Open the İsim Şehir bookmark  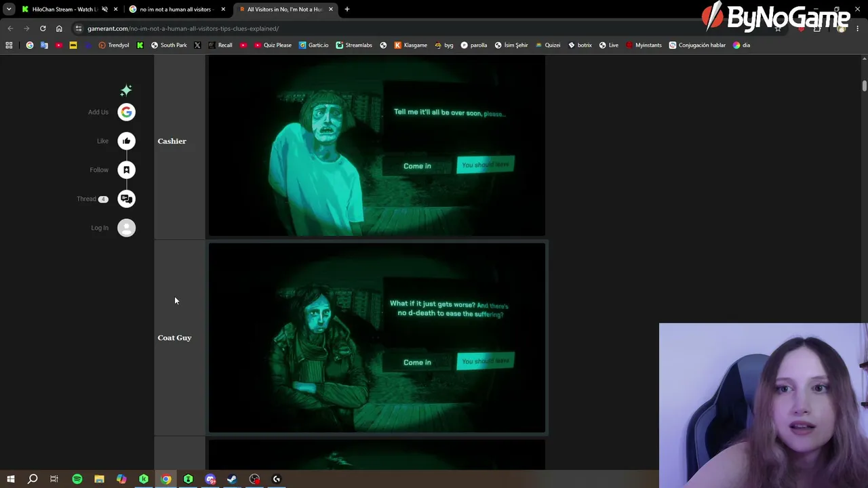coord(511,45)
